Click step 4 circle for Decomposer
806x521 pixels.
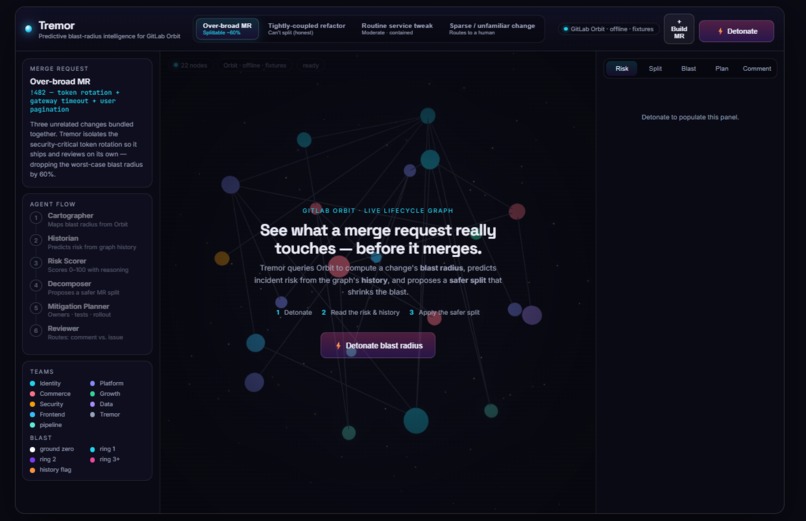pyautogui.click(x=36, y=286)
